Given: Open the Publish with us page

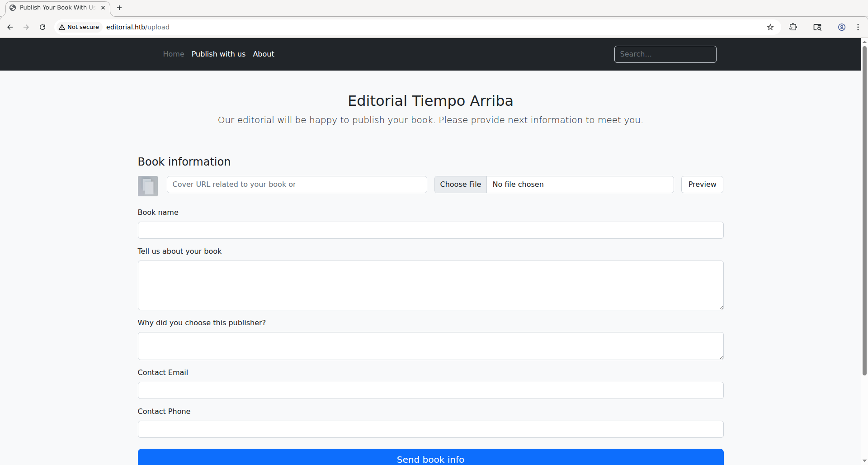Looking at the screenshot, I should click(218, 54).
